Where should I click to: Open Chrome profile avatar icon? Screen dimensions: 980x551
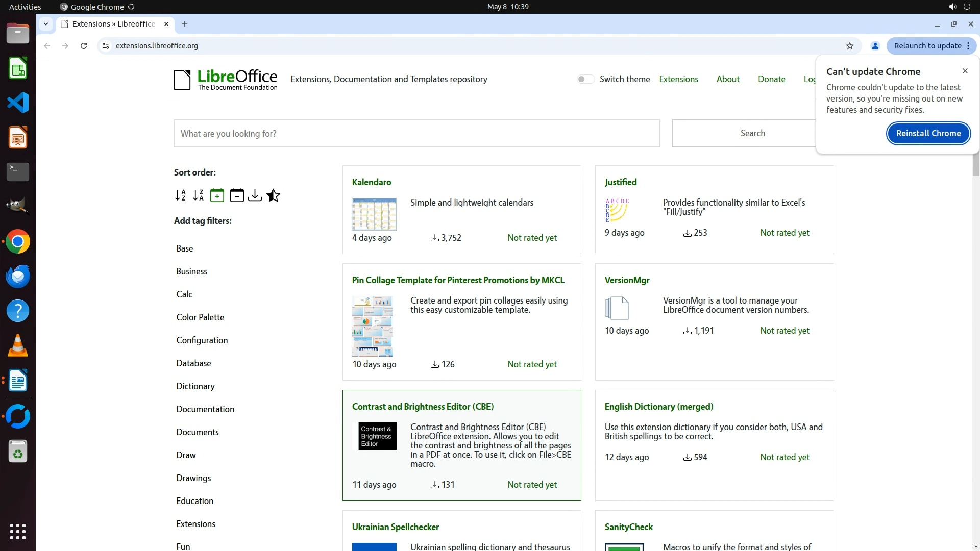point(875,46)
